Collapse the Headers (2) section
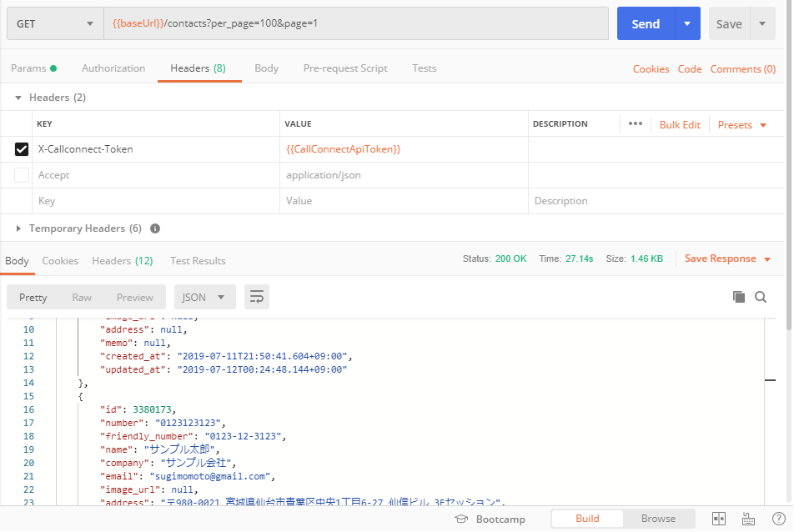794x532 pixels. [x=18, y=98]
